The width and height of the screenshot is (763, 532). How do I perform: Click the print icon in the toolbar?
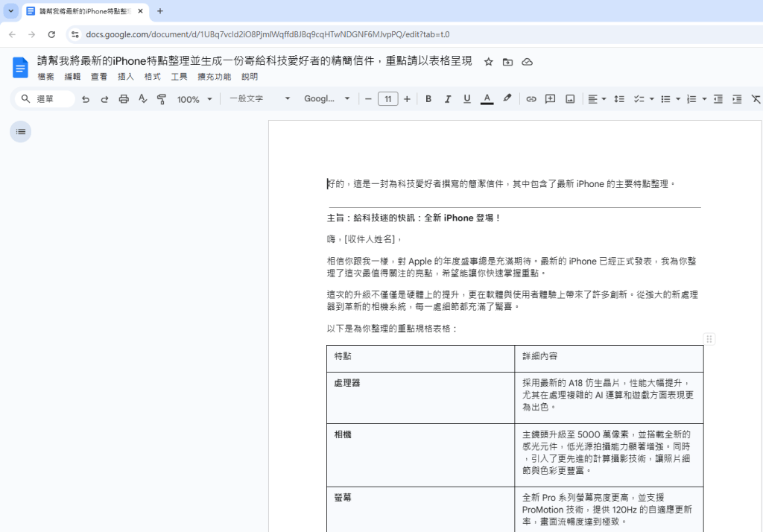pyautogui.click(x=124, y=99)
